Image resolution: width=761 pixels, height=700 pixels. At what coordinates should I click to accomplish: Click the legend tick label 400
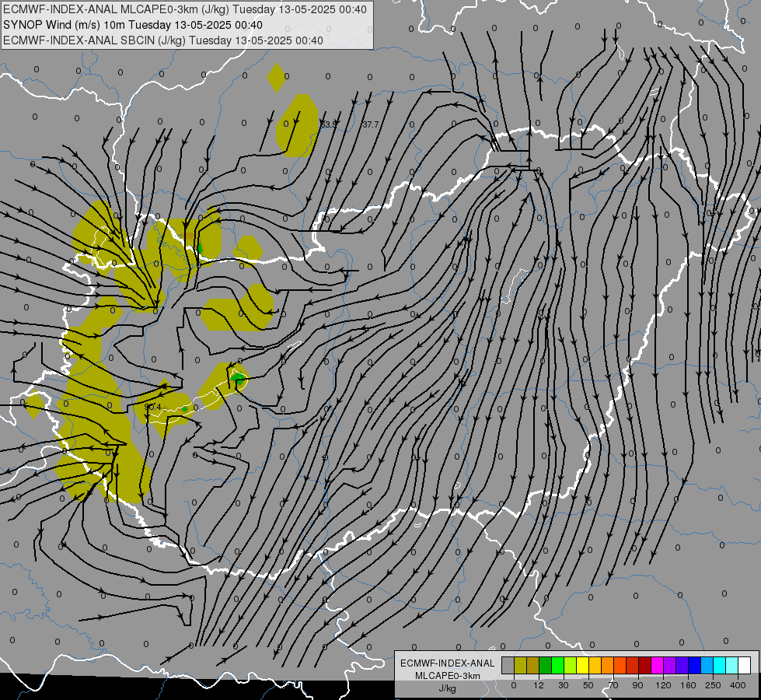pos(738,685)
